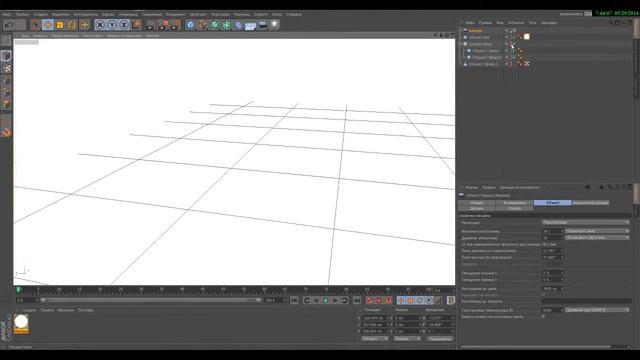This screenshot has width=640, height=360.
Task: Click the undo/redo icon at toolbar start
Action: 14,25
